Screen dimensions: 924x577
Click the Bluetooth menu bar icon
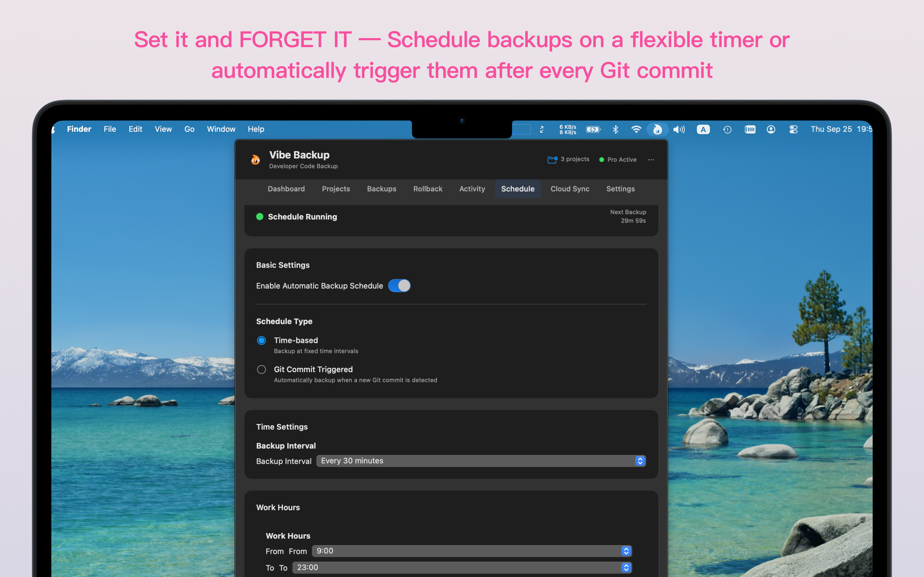[615, 130]
